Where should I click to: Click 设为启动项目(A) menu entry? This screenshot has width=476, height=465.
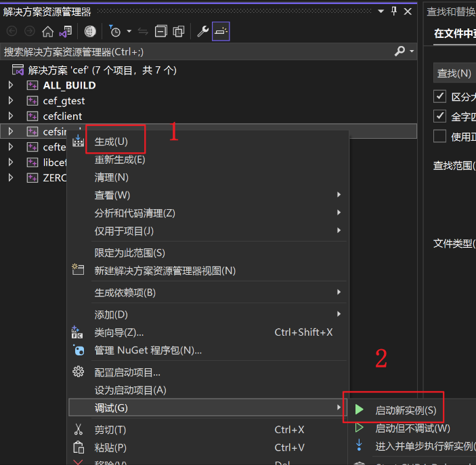[x=130, y=390]
